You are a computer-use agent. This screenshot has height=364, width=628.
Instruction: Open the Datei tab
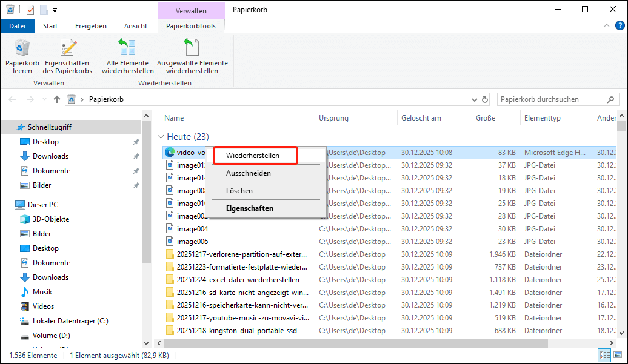[x=17, y=26]
